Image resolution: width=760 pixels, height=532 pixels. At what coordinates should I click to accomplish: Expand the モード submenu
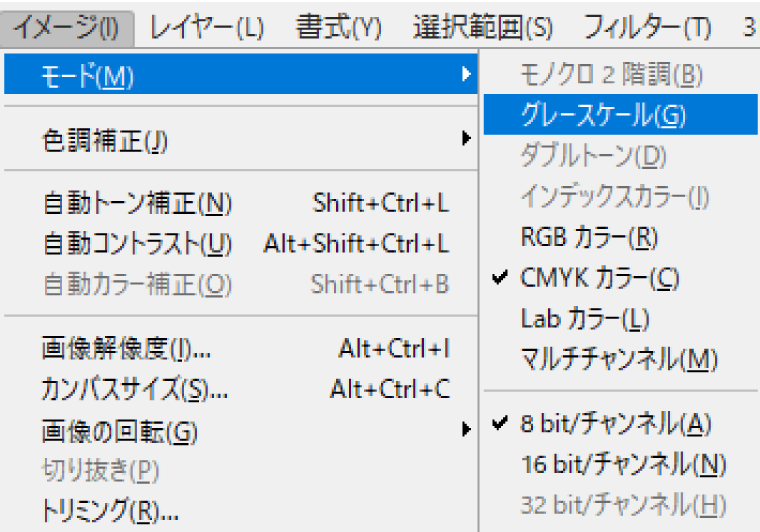point(240,76)
